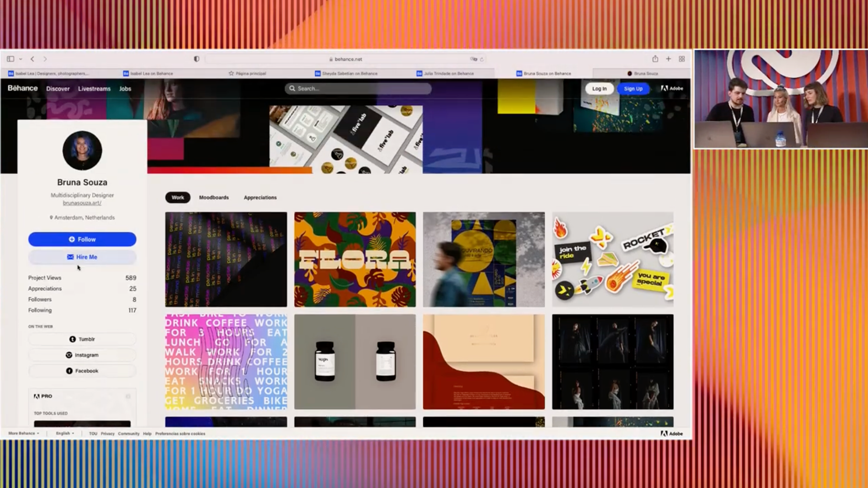The width and height of the screenshot is (868, 488).
Task: Select the Appreciations tab
Action: point(260,197)
